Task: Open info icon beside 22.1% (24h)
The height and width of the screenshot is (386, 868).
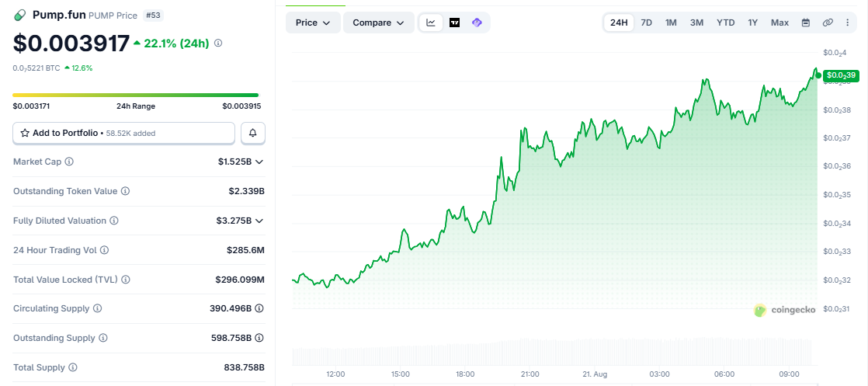Action: [218, 43]
